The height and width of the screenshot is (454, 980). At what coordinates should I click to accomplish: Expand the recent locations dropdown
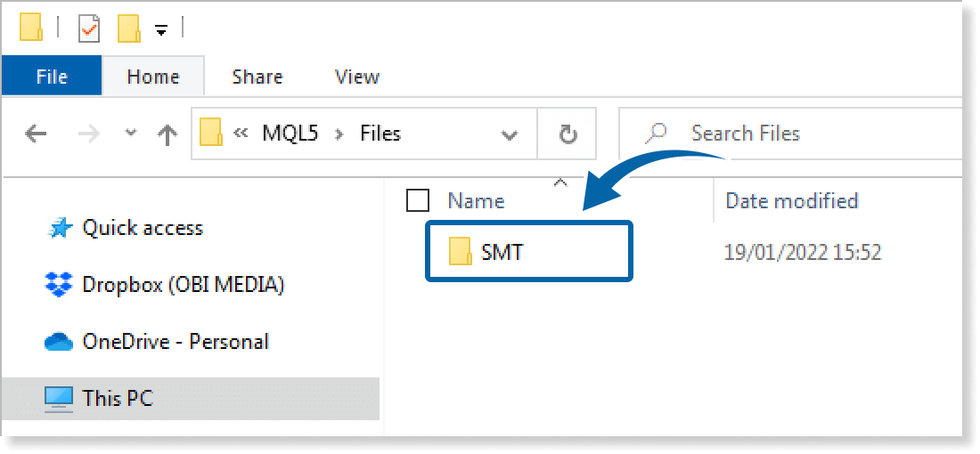click(131, 134)
